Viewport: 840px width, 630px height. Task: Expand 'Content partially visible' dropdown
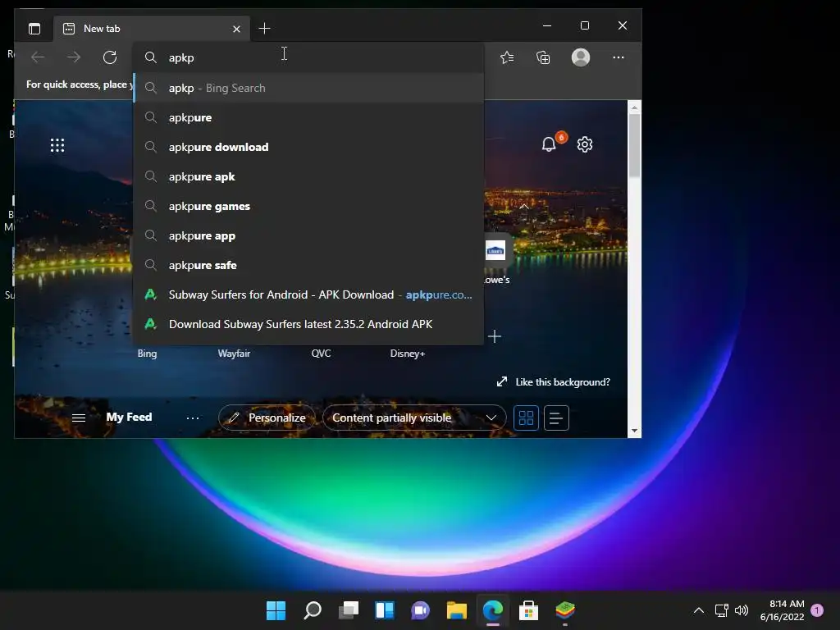coord(414,418)
